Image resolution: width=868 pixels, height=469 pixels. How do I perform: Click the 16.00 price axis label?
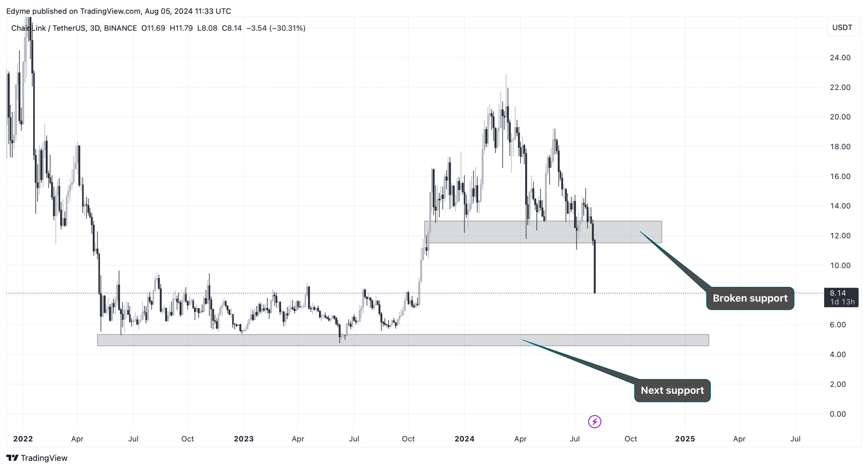pyautogui.click(x=840, y=176)
